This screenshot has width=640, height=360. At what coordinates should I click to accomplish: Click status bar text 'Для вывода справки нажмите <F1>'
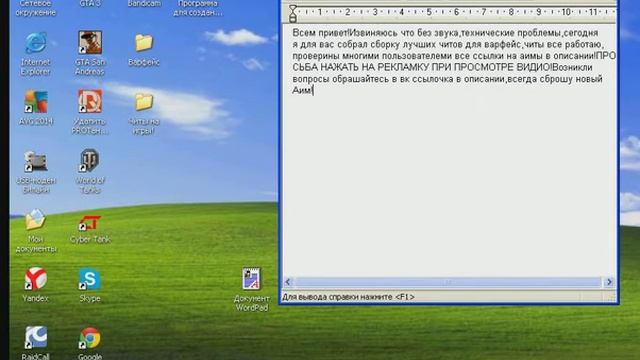point(348,297)
